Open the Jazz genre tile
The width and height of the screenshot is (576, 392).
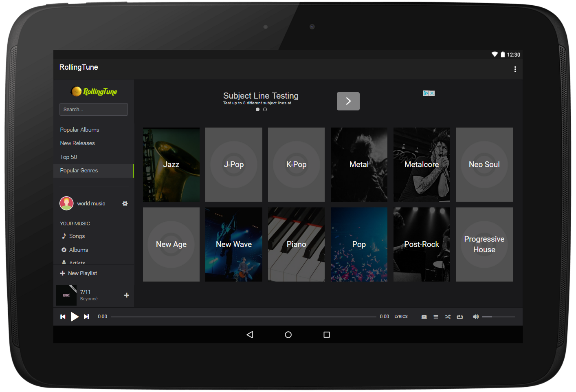click(x=171, y=165)
